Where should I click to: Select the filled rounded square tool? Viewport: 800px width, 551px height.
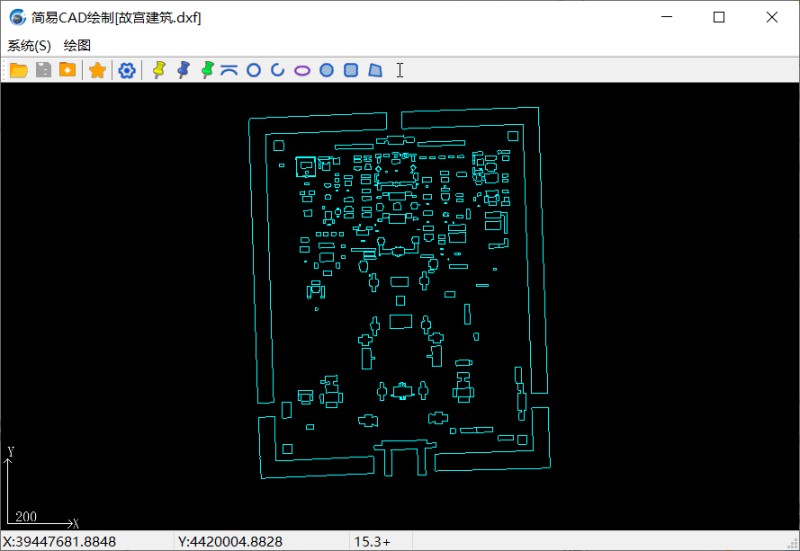(x=351, y=70)
